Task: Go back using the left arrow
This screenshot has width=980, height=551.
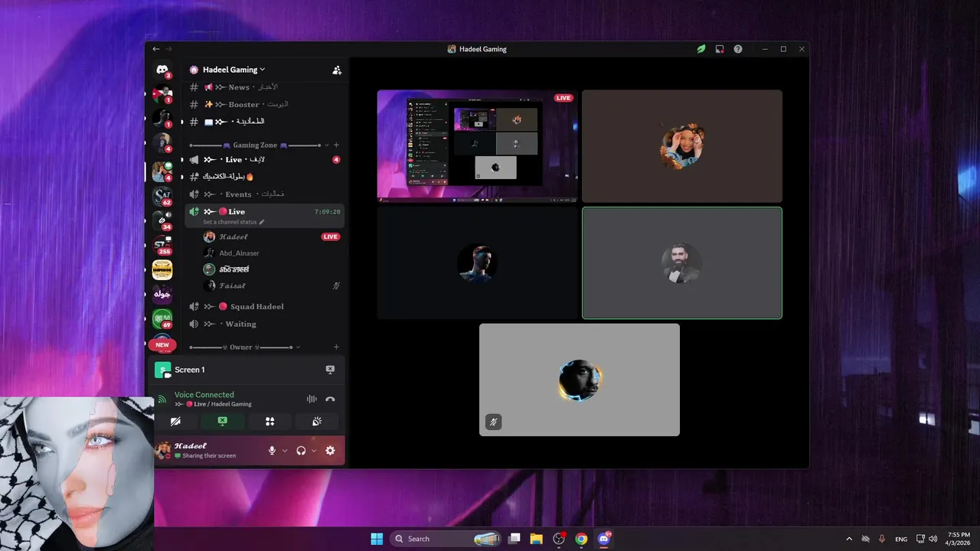Action: tap(156, 49)
